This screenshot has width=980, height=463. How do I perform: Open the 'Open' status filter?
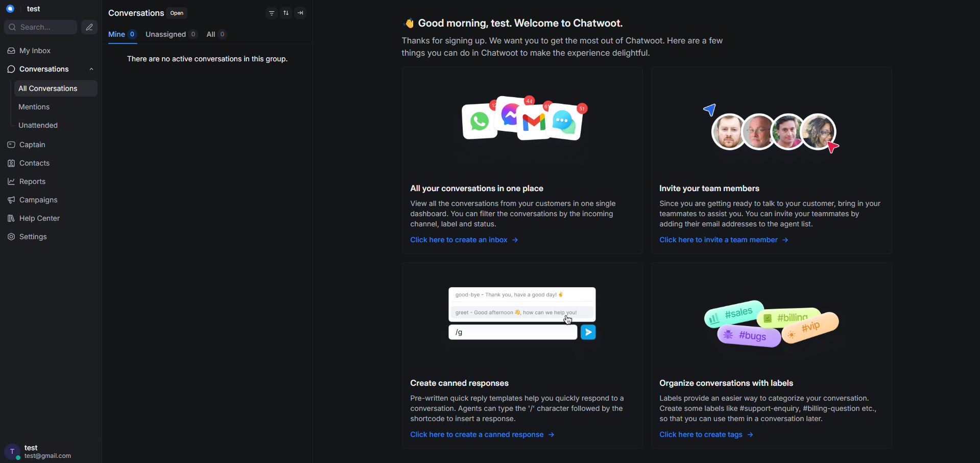176,13
